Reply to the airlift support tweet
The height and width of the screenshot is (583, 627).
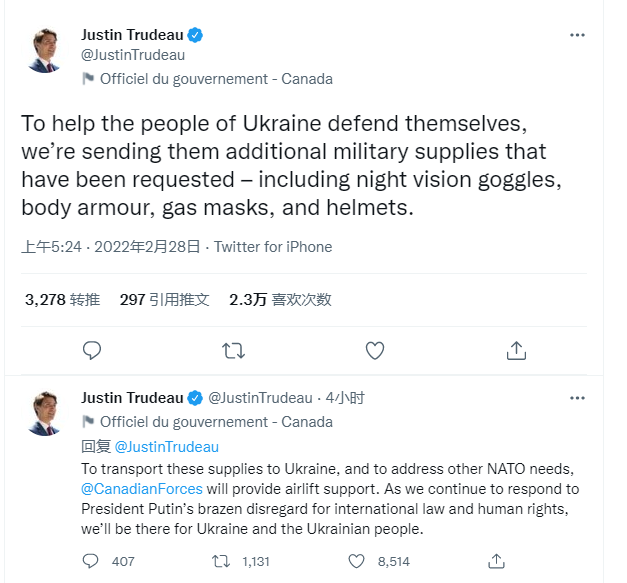point(92,561)
